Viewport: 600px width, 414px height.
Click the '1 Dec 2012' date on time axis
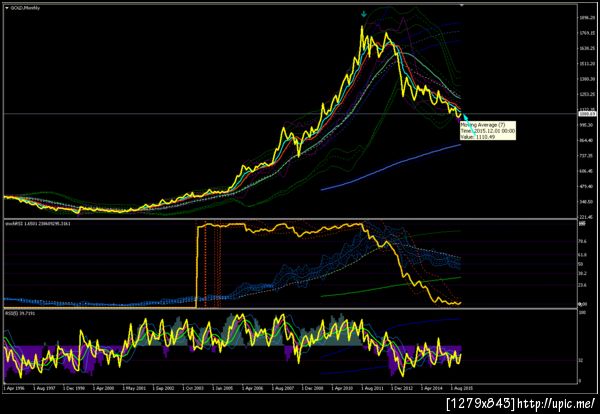pos(403,388)
